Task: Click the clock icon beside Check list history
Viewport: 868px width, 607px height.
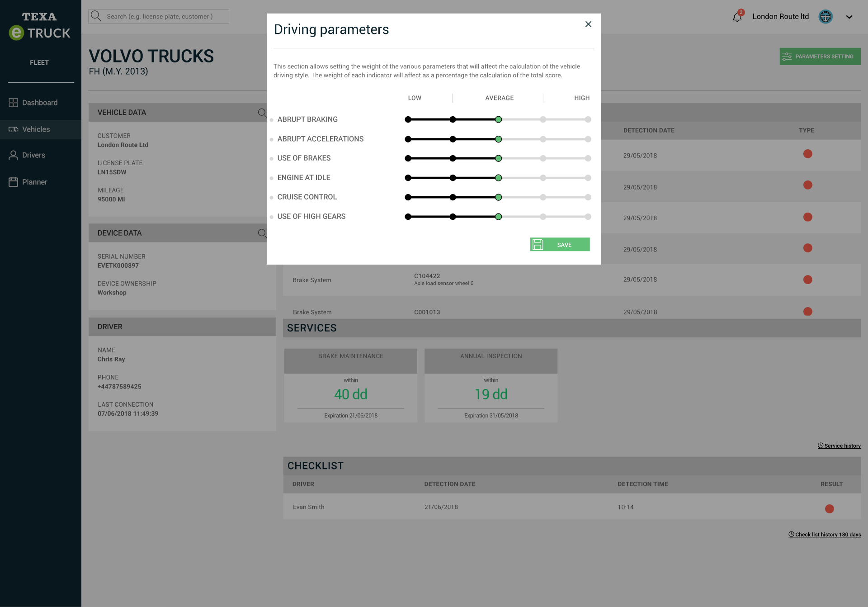Action: coord(791,534)
